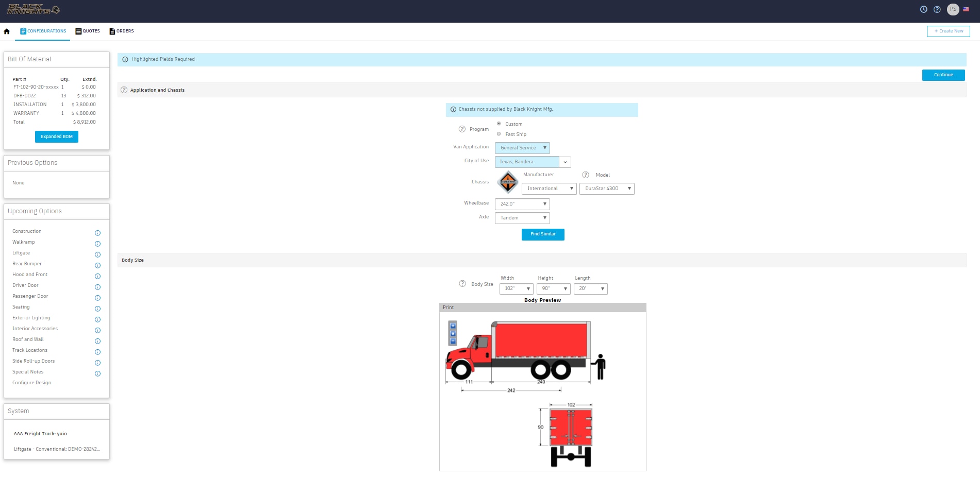
Task: Zoom in on the body preview
Action: [x=453, y=326]
